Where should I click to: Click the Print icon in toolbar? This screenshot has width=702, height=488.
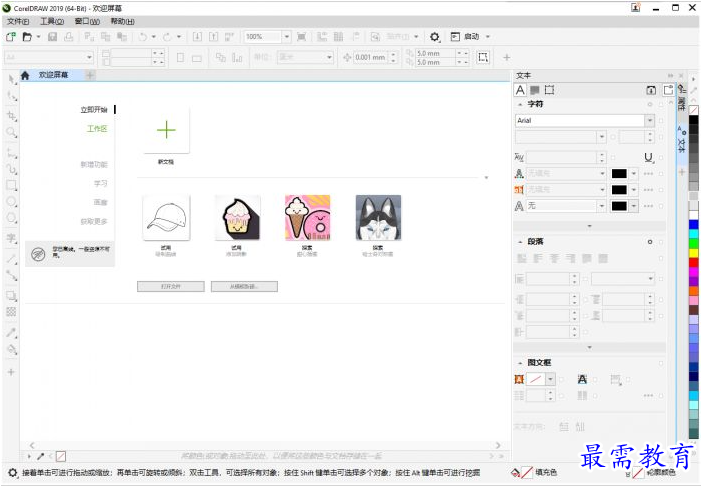68,37
